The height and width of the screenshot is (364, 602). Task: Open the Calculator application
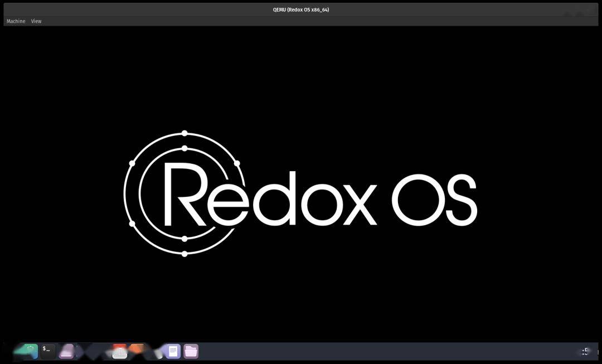click(x=119, y=351)
